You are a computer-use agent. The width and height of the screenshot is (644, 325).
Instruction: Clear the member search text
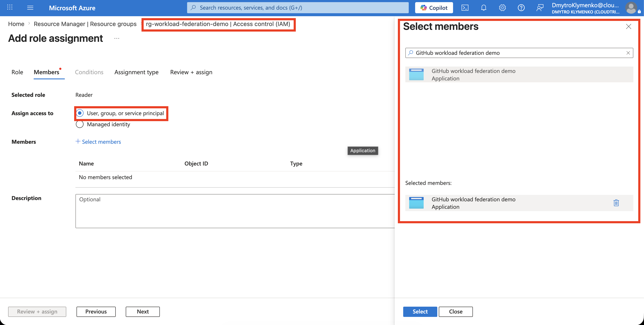tap(628, 53)
